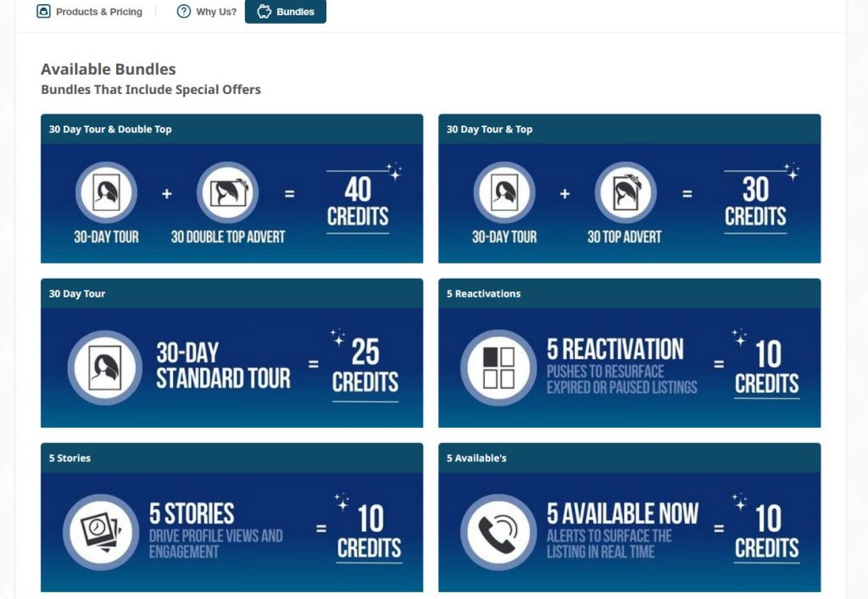Select the 30 Credits bundle price
Viewport: 868px width, 599px height.
pyautogui.click(x=755, y=202)
